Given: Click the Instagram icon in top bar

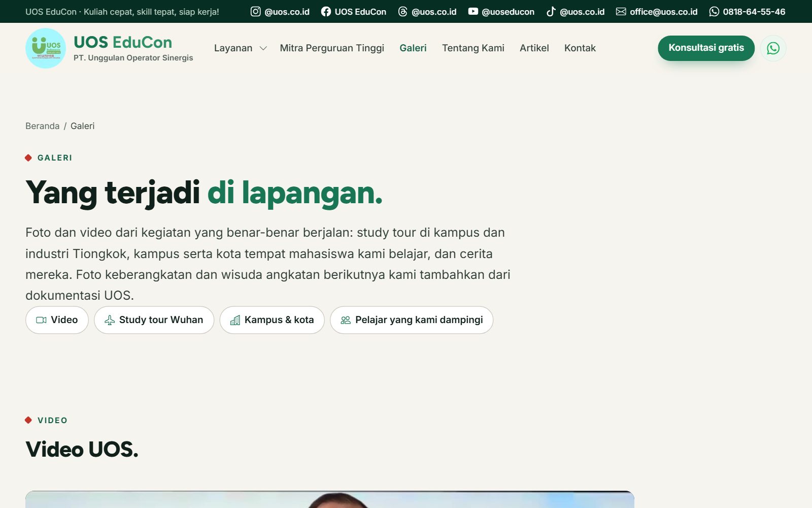Looking at the screenshot, I should click(x=256, y=11).
